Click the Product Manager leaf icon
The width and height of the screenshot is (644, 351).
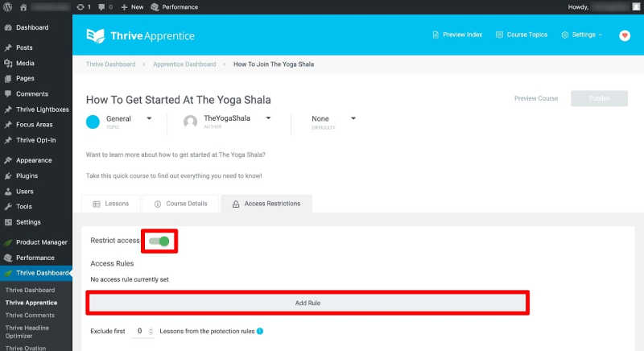click(8, 242)
